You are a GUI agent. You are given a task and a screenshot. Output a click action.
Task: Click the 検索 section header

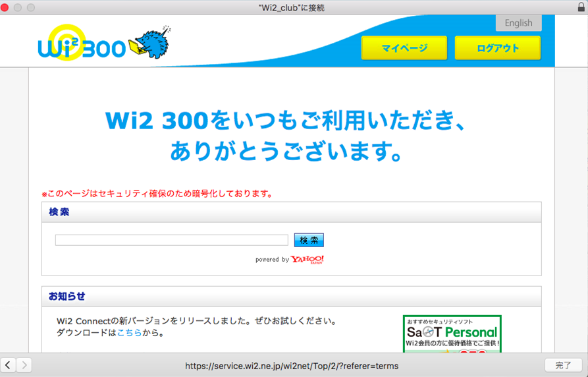point(292,212)
